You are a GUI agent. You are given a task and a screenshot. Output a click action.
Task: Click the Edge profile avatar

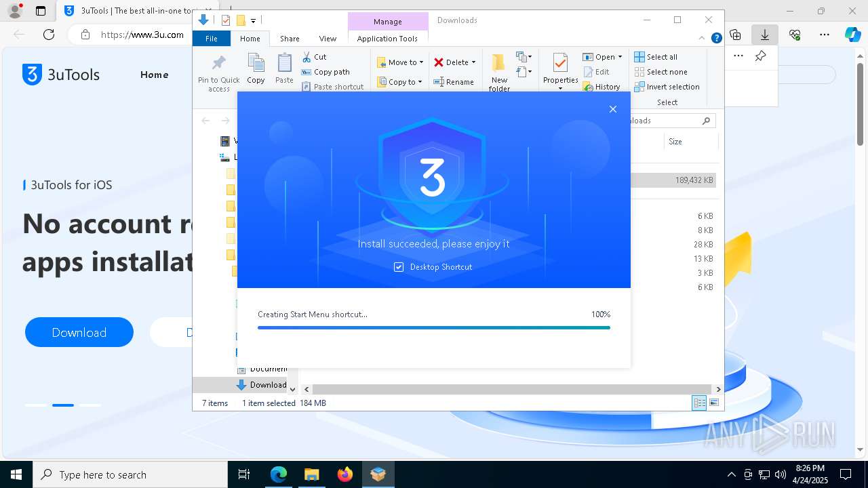coord(15,11)
